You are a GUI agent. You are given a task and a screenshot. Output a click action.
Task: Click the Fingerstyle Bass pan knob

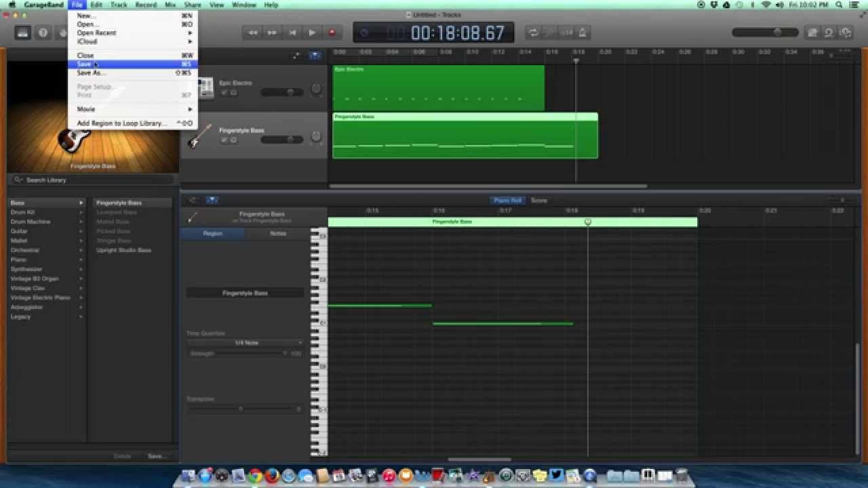316,136
